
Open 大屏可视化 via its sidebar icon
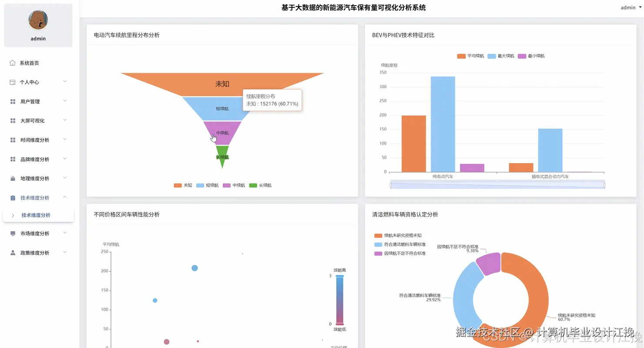(12, 120)
